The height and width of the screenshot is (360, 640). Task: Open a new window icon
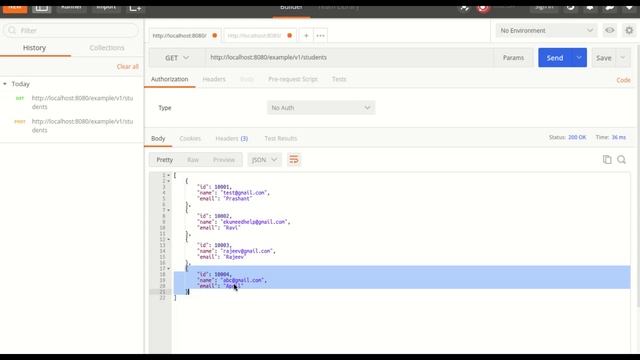(135, 8)
